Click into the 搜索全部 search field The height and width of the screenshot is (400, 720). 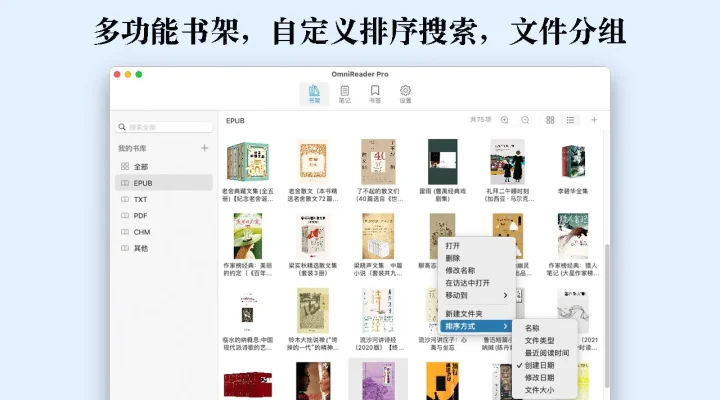pos(164,127)
